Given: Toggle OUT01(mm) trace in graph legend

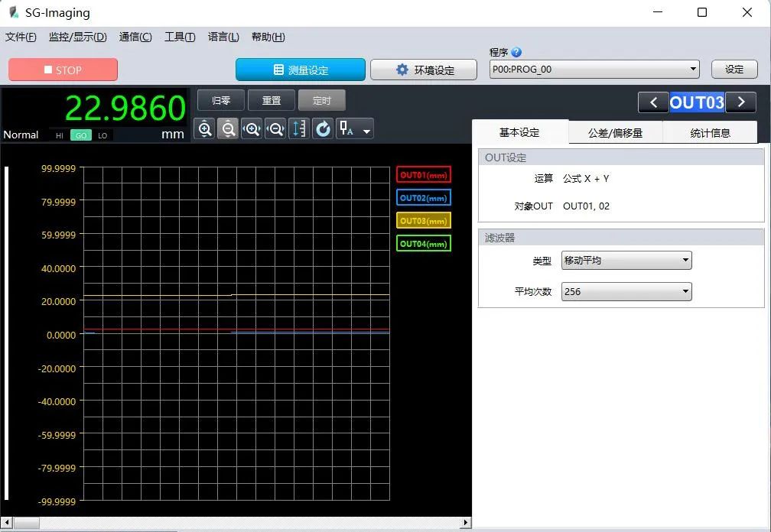Looking at the screenshot, I should click(424, 175).
